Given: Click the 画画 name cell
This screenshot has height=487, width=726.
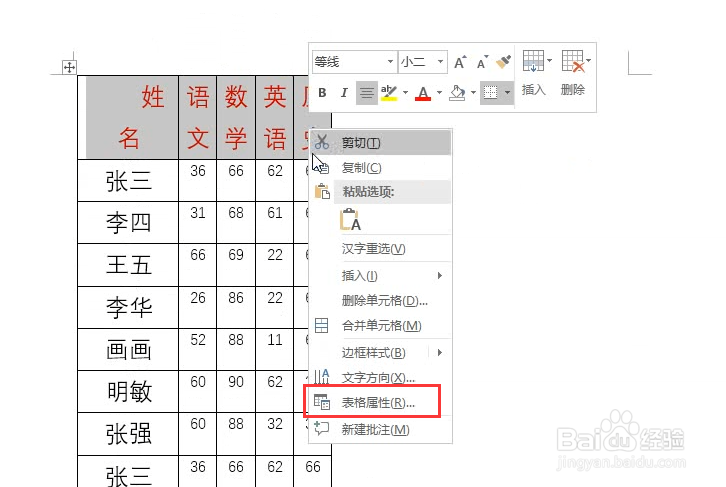Looking at the screenshot, I should point(128,350).
